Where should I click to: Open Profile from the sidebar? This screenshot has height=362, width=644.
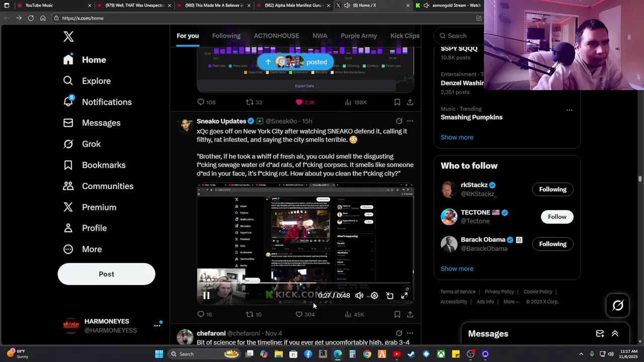coord(85,228)
